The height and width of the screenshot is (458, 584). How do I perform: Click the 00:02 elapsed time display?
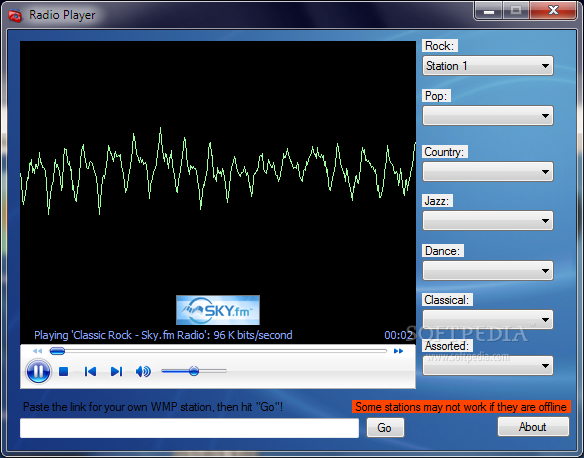pyautogui.click(x=399, y=335)
